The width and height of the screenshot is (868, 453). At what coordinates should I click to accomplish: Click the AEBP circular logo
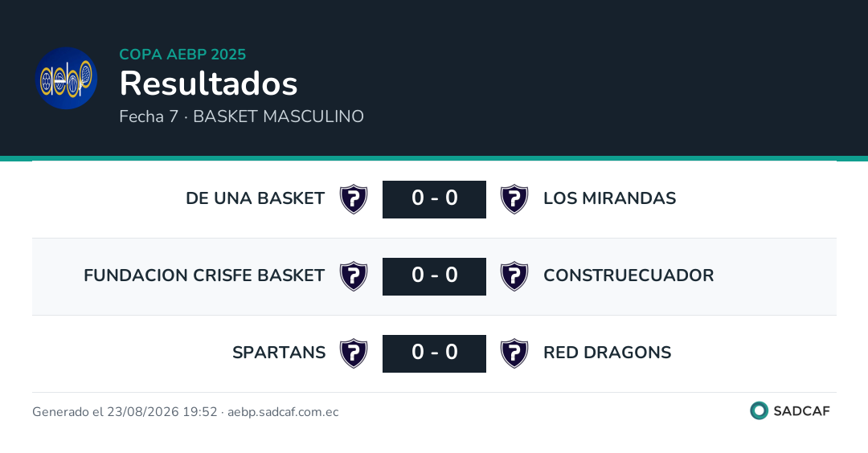[67, 78]
